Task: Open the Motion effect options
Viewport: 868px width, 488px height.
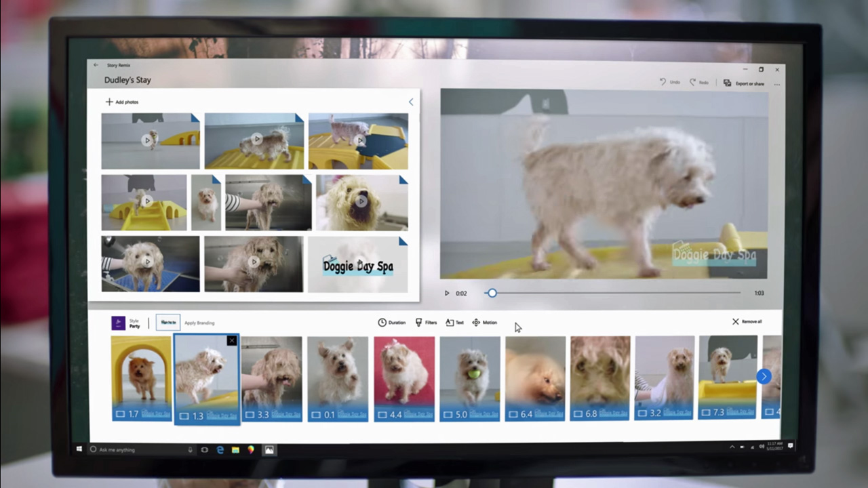Action: click(x=485, y=323)
